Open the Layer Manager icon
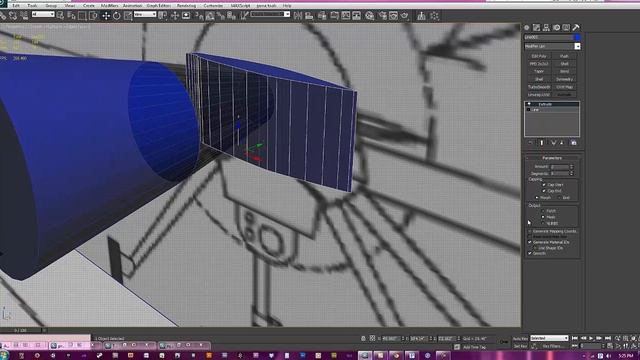 pos(322,16)
